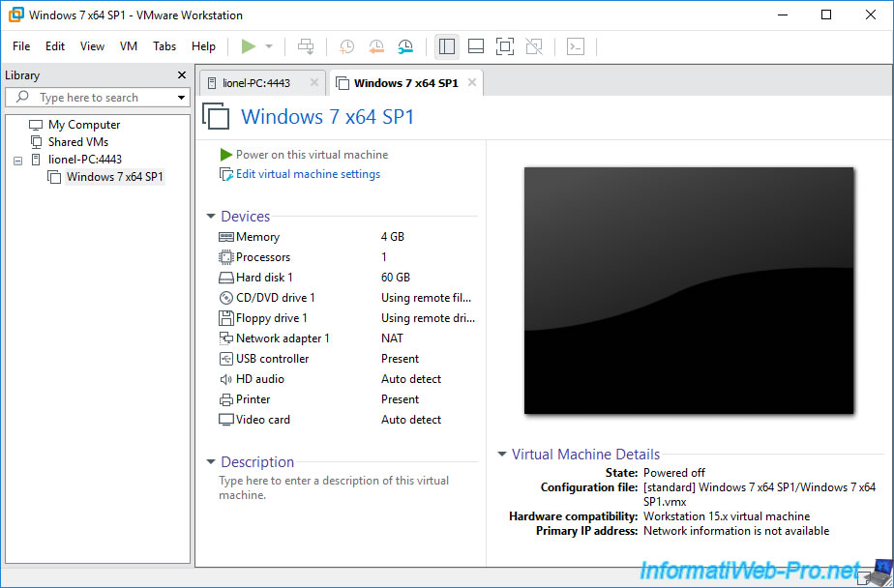Select the HD audio Auto detect value
Viewport: 894px width, 588px height.
pyautogui.click(x=411, y=379)
